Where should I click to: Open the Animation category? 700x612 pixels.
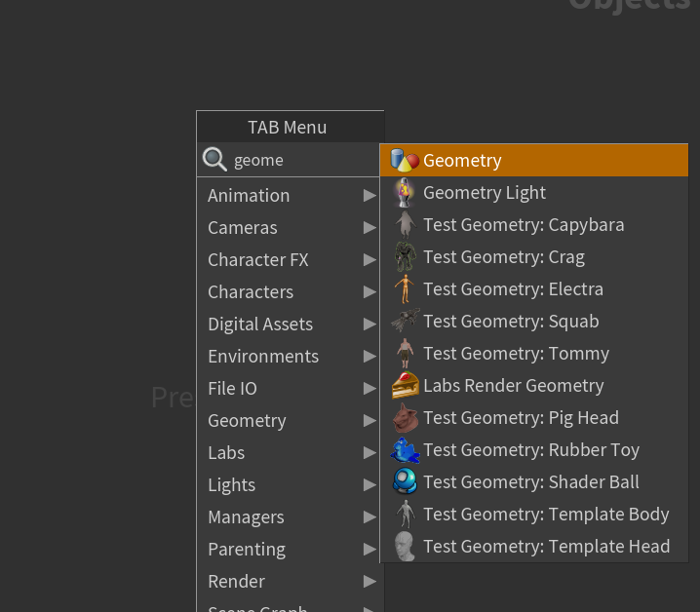289,196
